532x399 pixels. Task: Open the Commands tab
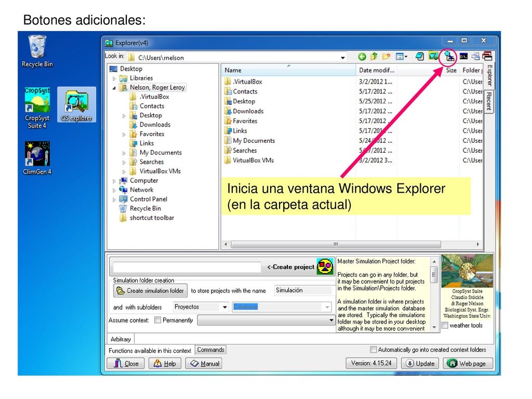click(x=211, y=350)
